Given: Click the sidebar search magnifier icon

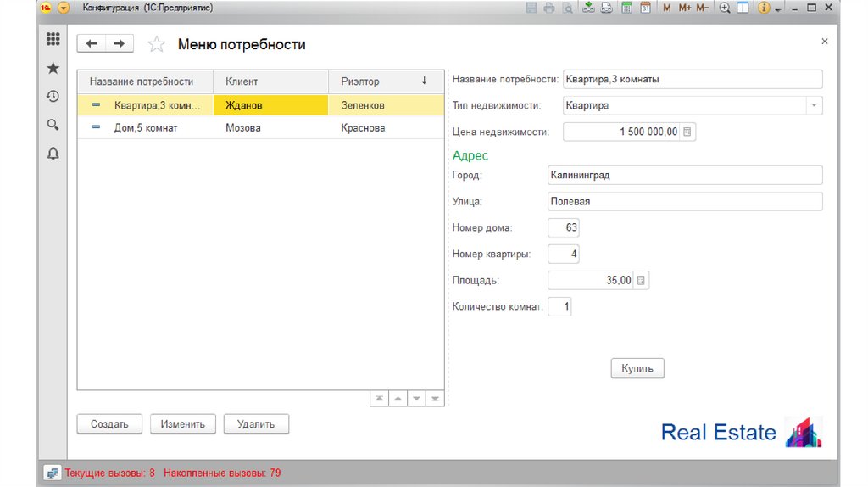Looking at the screenshot, I should 53,125.
